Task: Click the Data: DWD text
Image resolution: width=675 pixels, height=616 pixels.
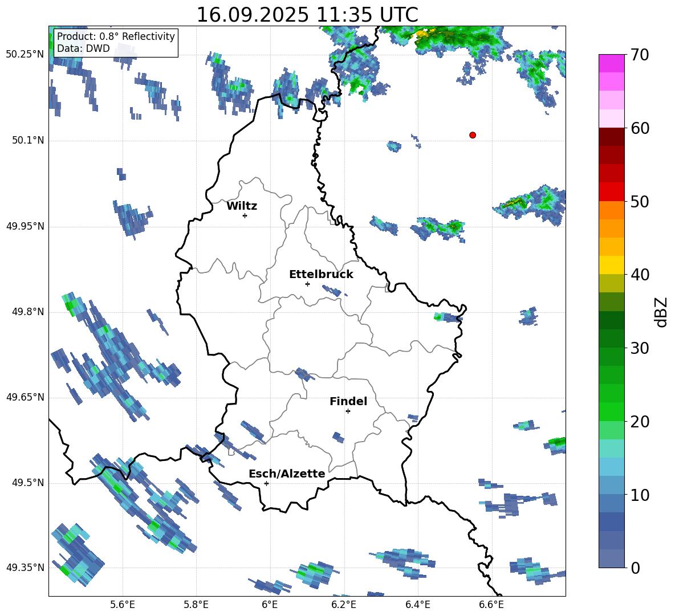Action: point(83,48)
